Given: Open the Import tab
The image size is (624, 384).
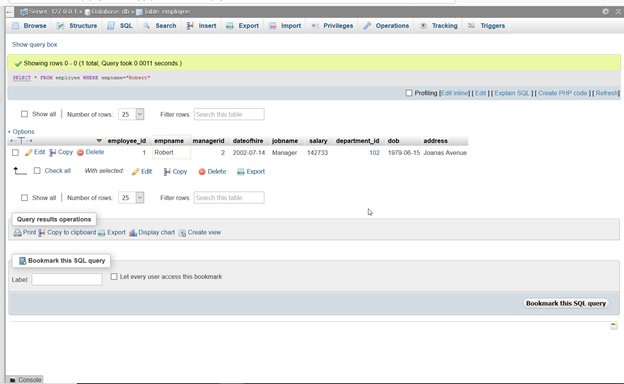Looking at the screenshot, I should point(285,26).
